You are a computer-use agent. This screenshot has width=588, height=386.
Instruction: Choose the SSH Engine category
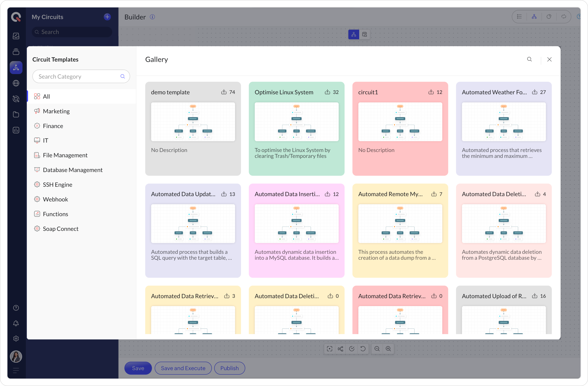pyautogui.click(x=58, y=184)
